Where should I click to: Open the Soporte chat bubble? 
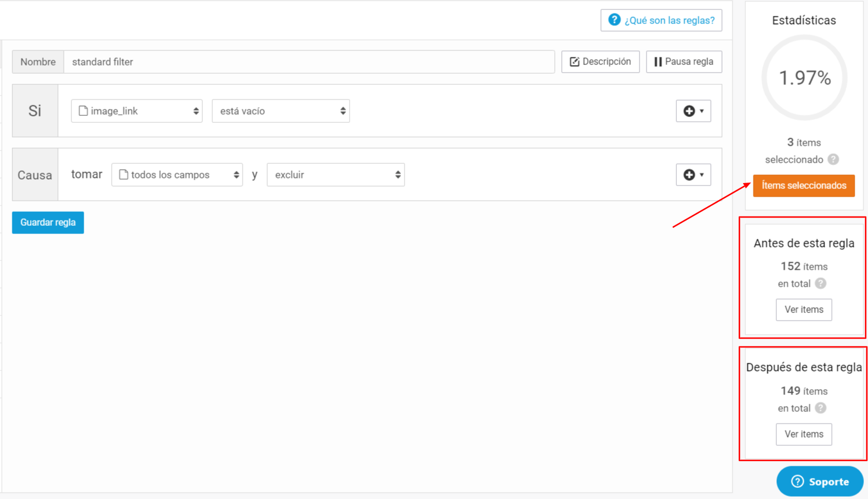coord(819,481)
